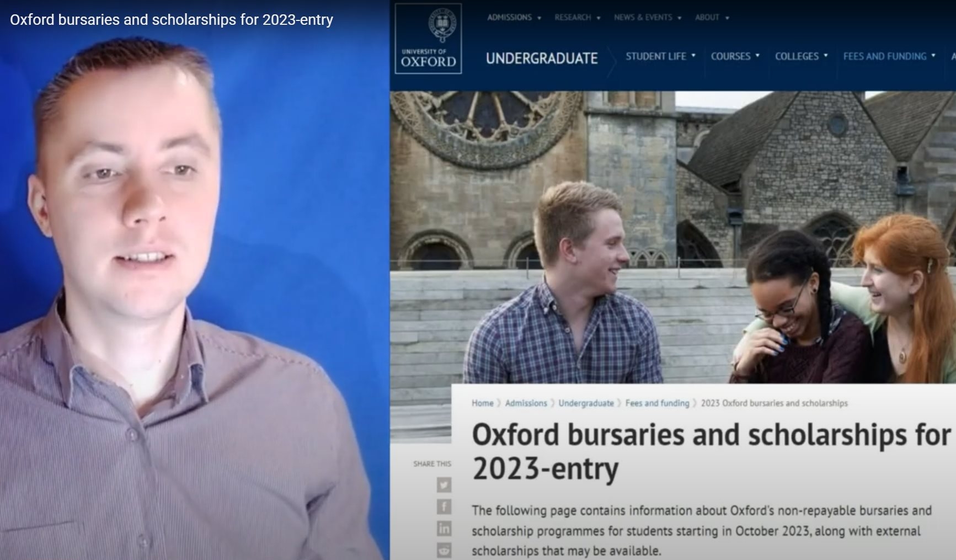This screenshot has width=956, height=560.
Task: Click the video title at top left
Action: click(172, 20)
